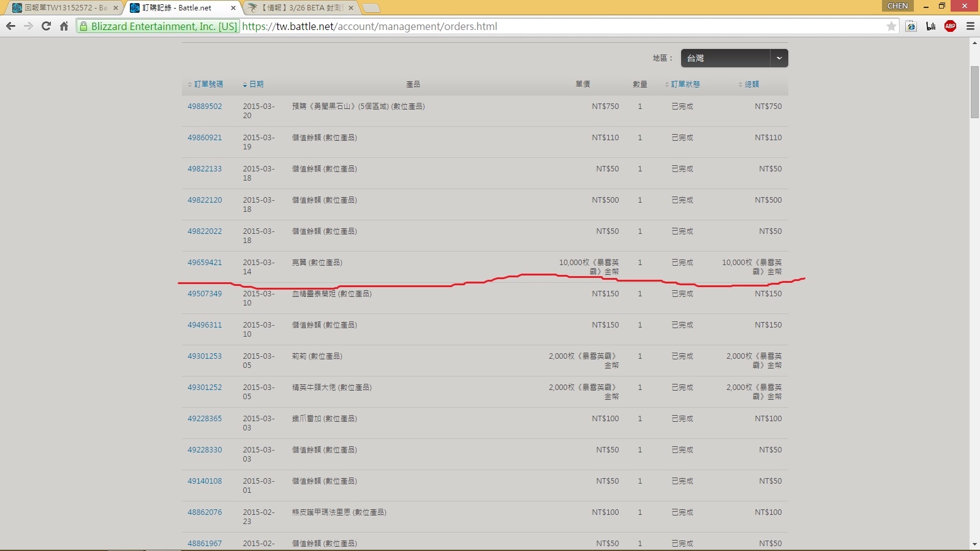Open the 台灣 region dropdown

pos(734,58)
